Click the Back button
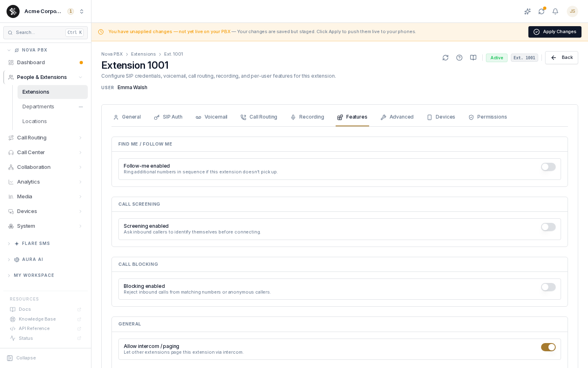This screenshot has height=368, width=588. [x=561, y=58]
